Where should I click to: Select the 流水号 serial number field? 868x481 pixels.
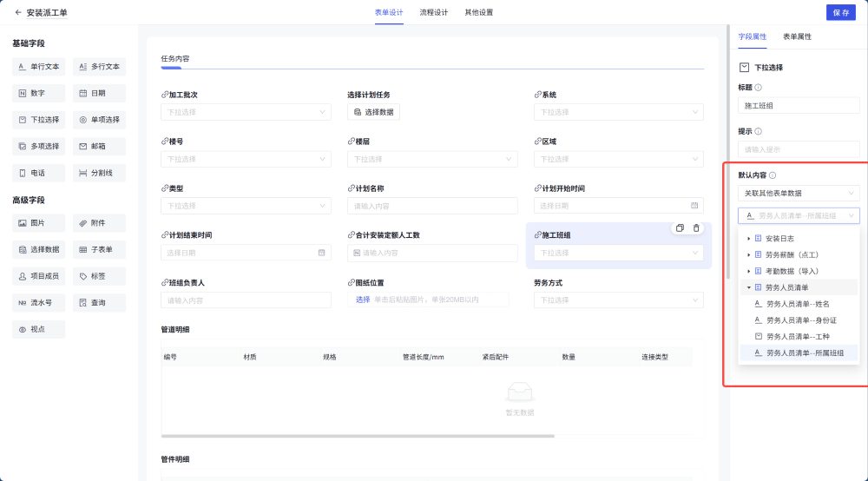(x=38, y=303)
